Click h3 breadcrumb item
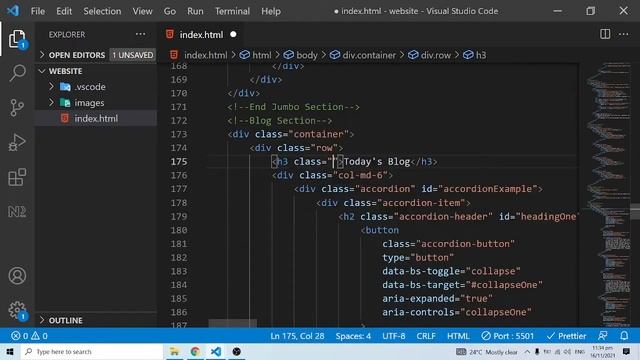The width and height of the screenshot is (640, 360). [x=475, y=55]
